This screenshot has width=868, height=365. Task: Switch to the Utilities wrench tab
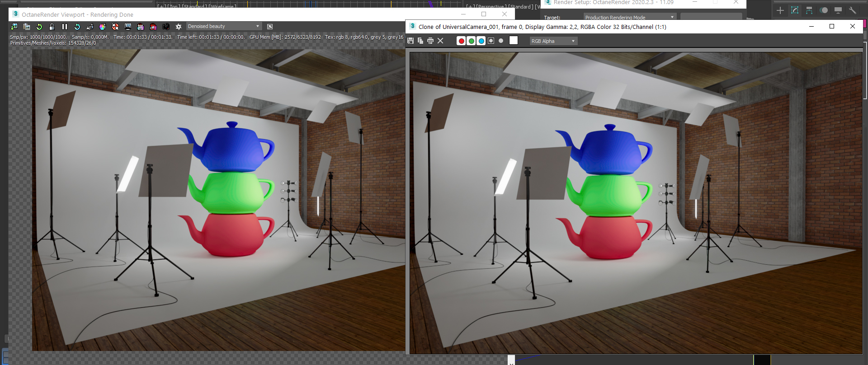point(853,10)
